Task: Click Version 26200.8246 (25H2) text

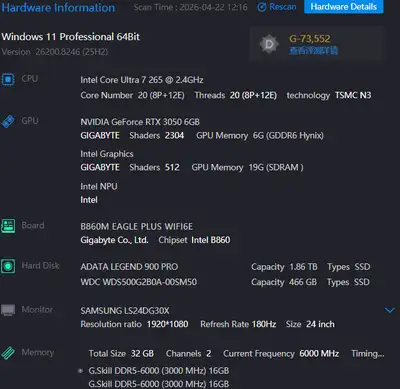Action: [55, 52]
